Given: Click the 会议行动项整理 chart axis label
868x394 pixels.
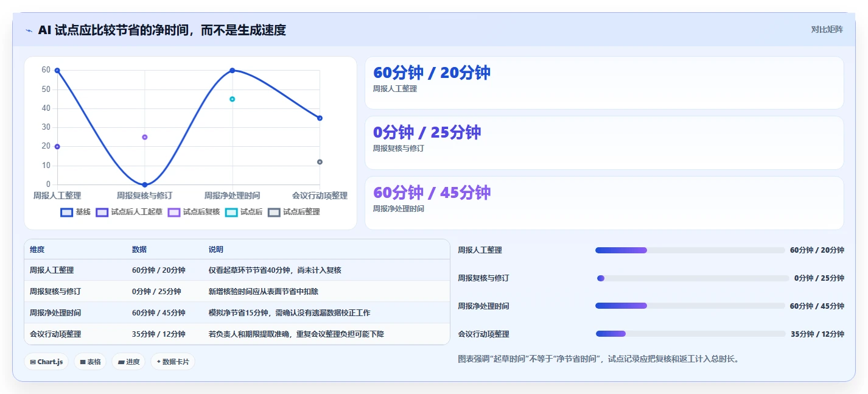Looking at the screenshot, I should [320, 196].
